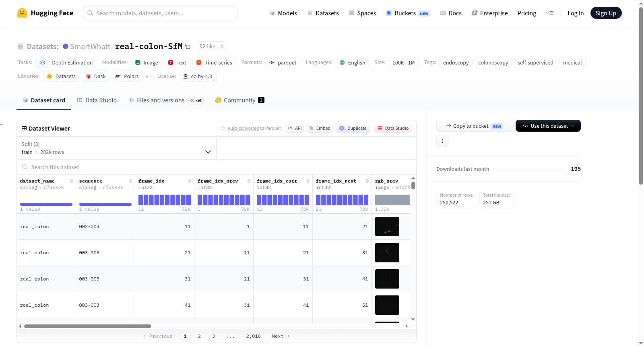The width and height of the screenshot is (644, 347).
Task: Open Data Studio from the viewer header
Action: 393,128
